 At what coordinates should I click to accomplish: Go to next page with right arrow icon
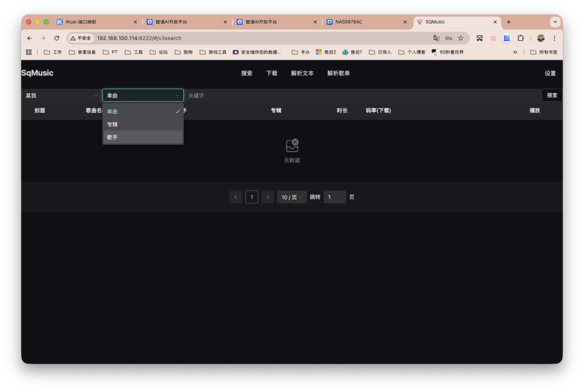(268, 197)
